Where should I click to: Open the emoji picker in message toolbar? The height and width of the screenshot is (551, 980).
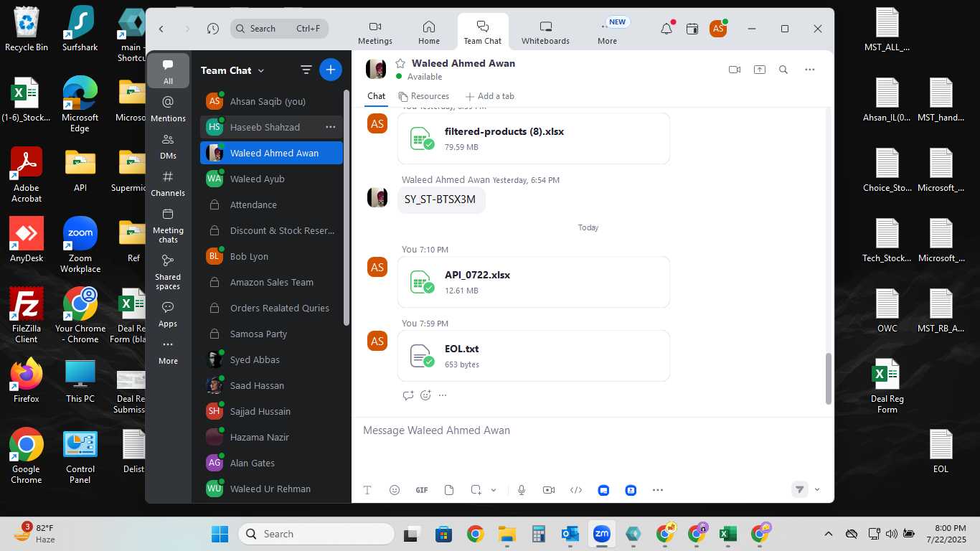pos(395,490)
